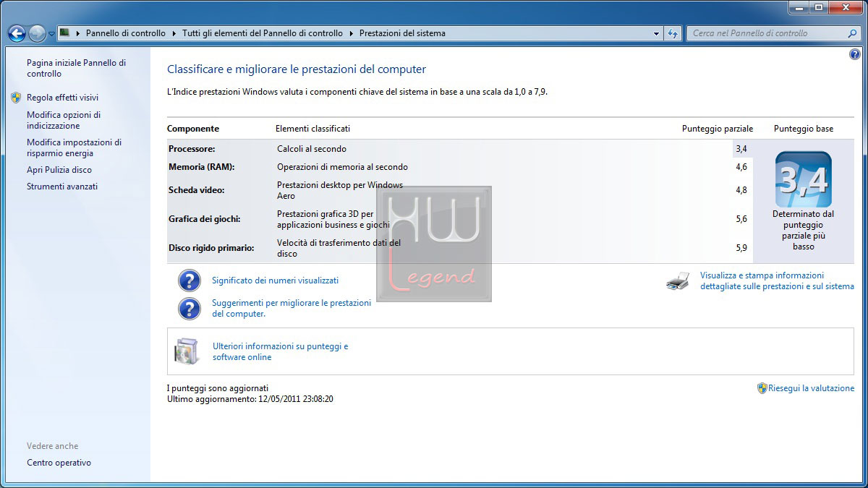Viewport: 868px width, 488px height.
Task: Click 'I punteggi sono aggiornati' status text
Action: [218, 388]
